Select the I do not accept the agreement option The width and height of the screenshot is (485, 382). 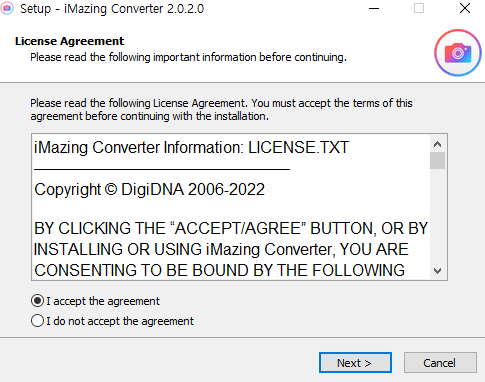pyautogui.click(x=37, y=321)
